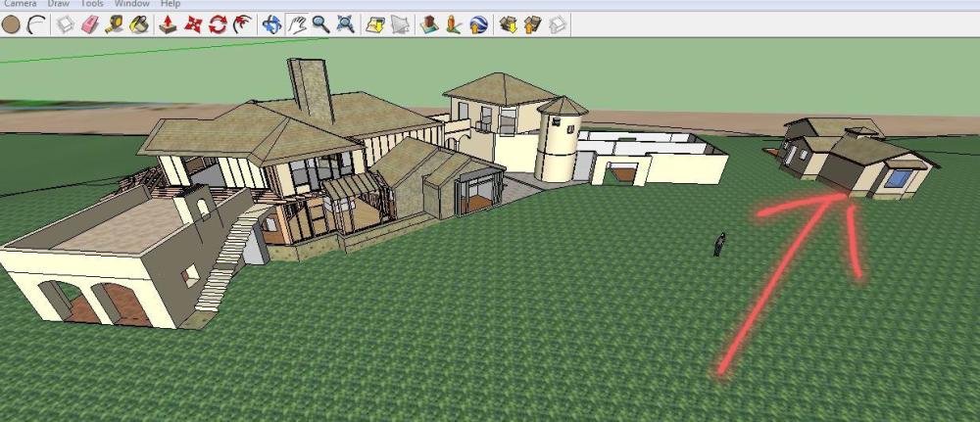Screen dimensions: 980x422
Task: Select the Paint Bucket tool
Action: coord(140,24)
